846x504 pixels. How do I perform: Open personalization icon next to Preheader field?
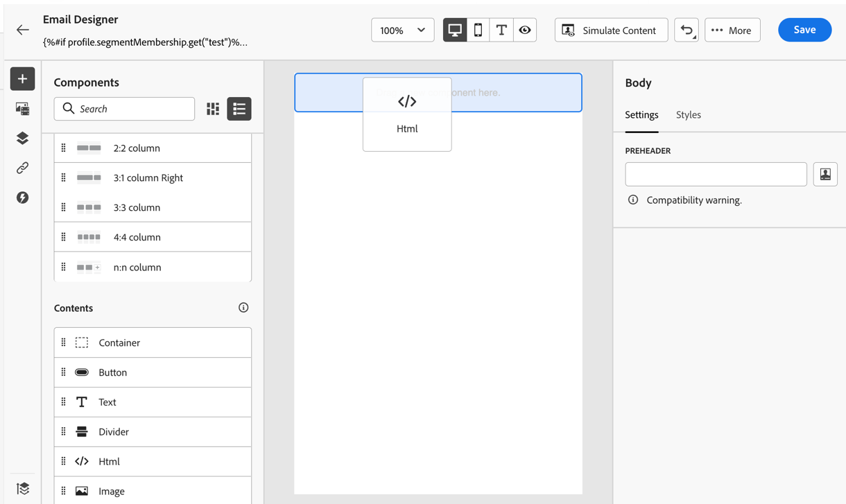point(825,175)
